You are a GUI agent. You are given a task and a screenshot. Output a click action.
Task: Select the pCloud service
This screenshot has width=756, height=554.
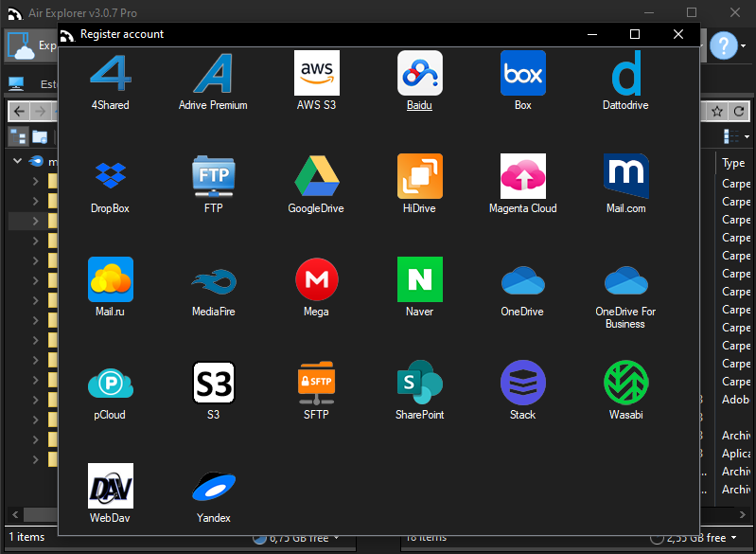tap(111, 391)
